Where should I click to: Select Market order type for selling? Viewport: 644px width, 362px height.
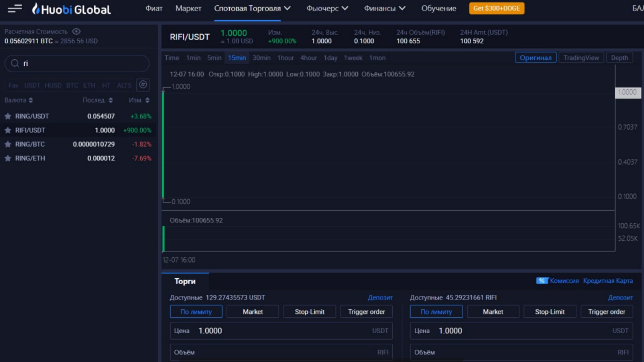point(493,312)
